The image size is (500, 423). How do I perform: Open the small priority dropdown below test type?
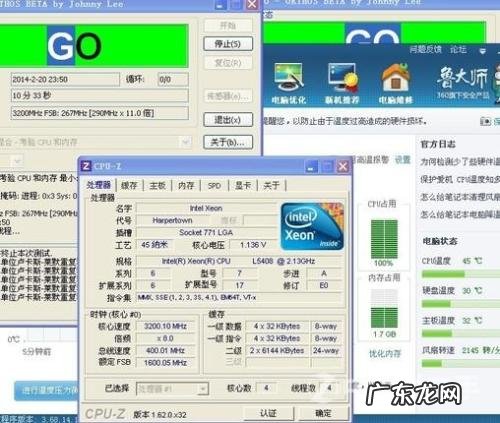[11, 162]
